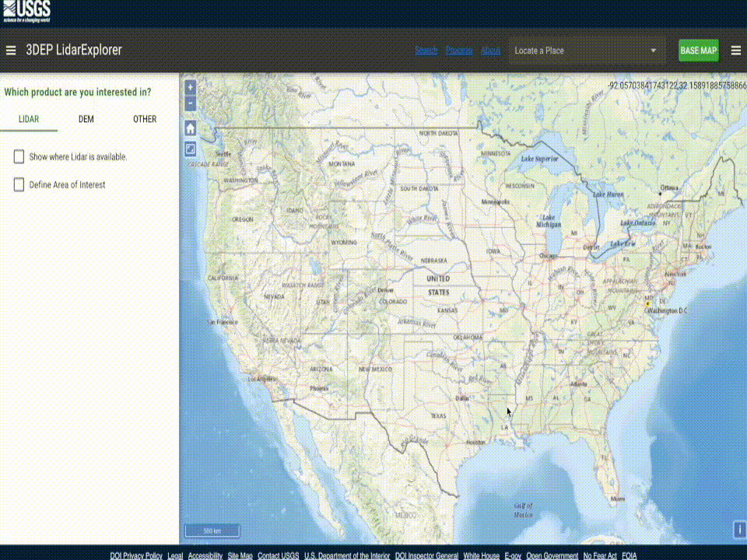The image size is (747, 560).
Task: Open the Contact USGS link
Action: click(x=279, y=555)
